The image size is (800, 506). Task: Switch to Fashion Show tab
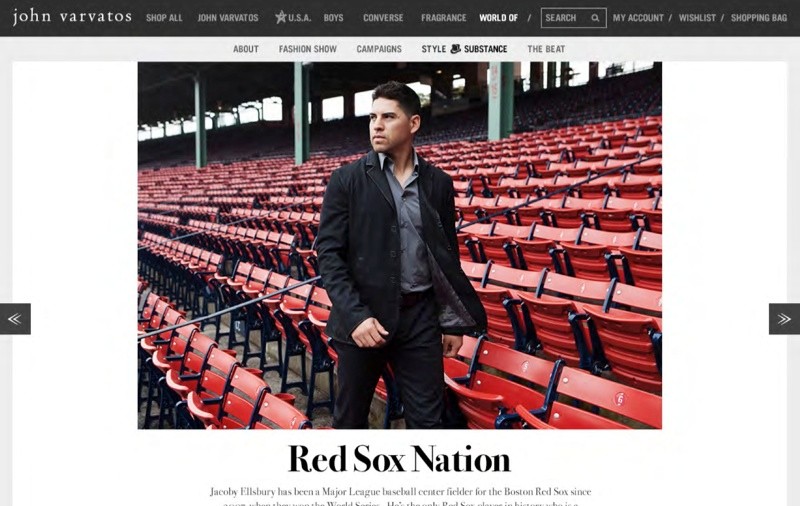(x=308, y=49)
